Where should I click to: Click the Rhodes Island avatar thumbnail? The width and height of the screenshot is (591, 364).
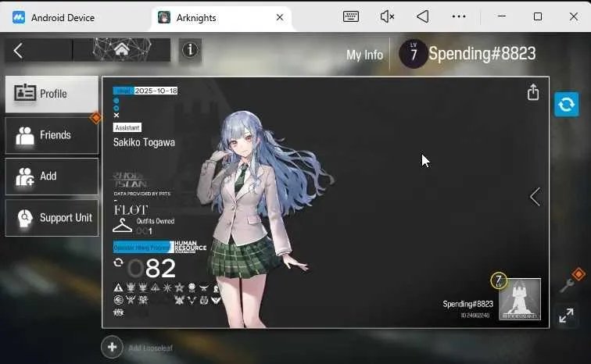point(520,299)
